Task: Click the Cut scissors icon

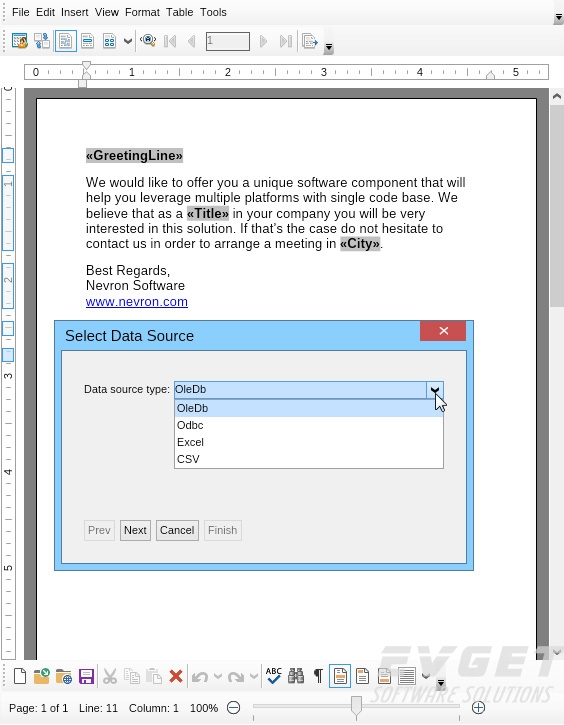Action: [x=110, y=676]
